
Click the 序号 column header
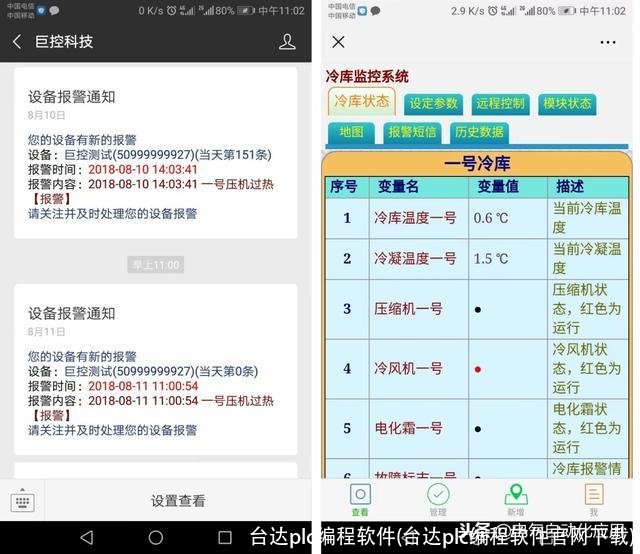coord(344,187)
